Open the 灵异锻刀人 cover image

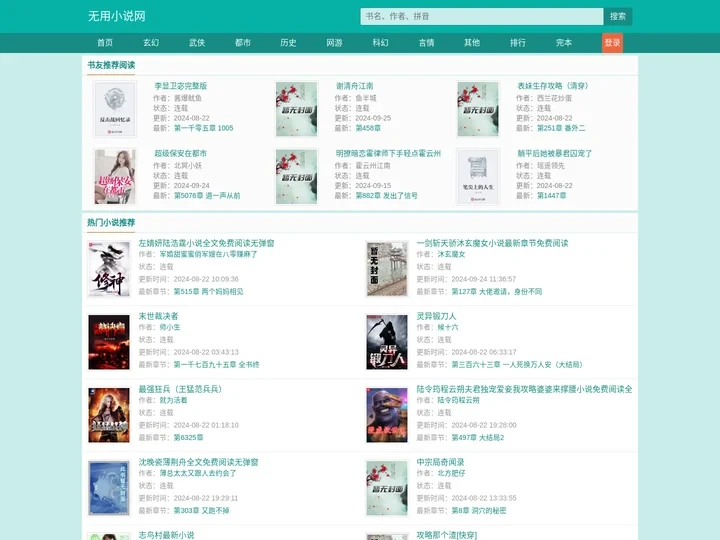(387, 342)
